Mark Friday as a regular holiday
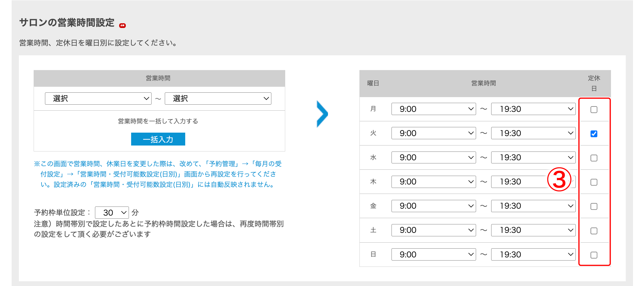Viewport: 644px width, 286px height. coord(594,206)
